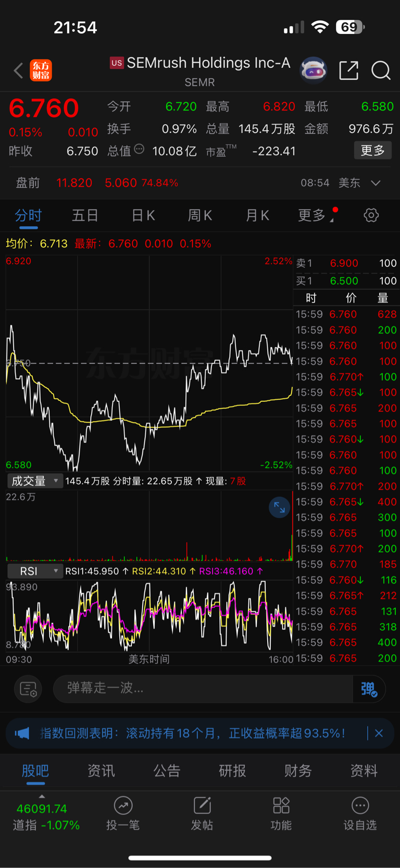Viewport: 400px width, 868px height.
Task: Switch to the 月K tab
Action: tap(257, 215)
